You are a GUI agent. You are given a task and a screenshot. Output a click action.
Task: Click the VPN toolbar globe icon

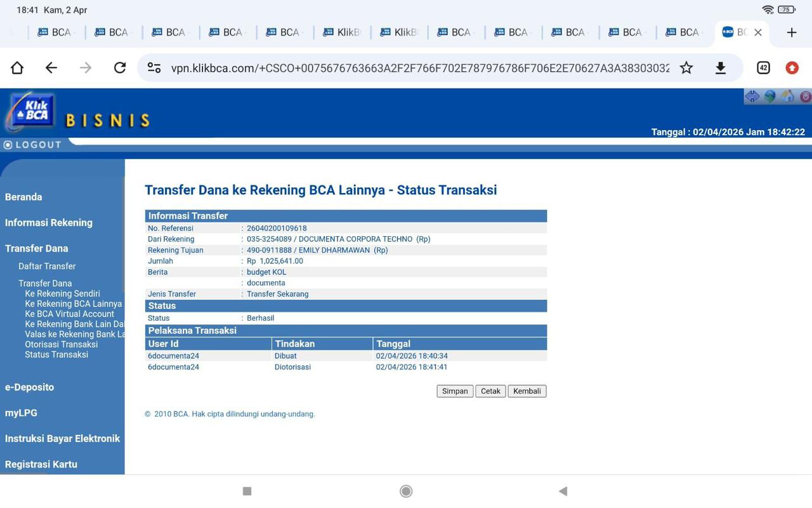click(769, 97)
